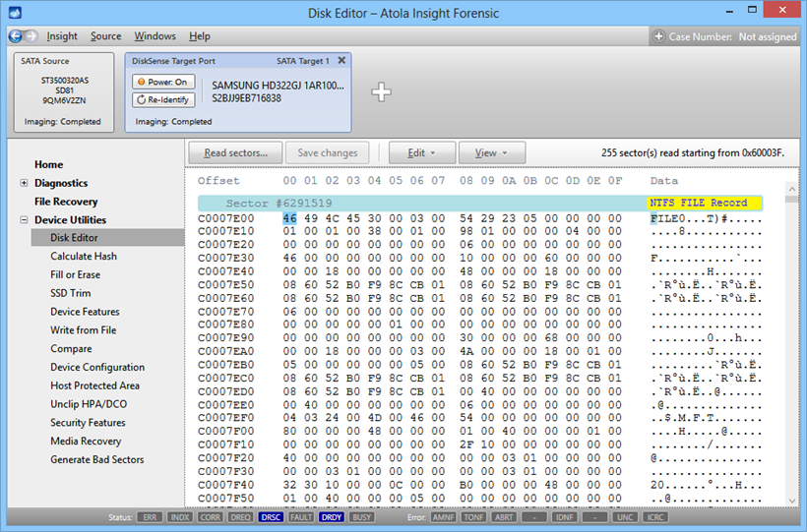Click drive model SAMSUNG HD322GJ text
Viewport: 807px width, 532px height.
(x=278, y=86)
